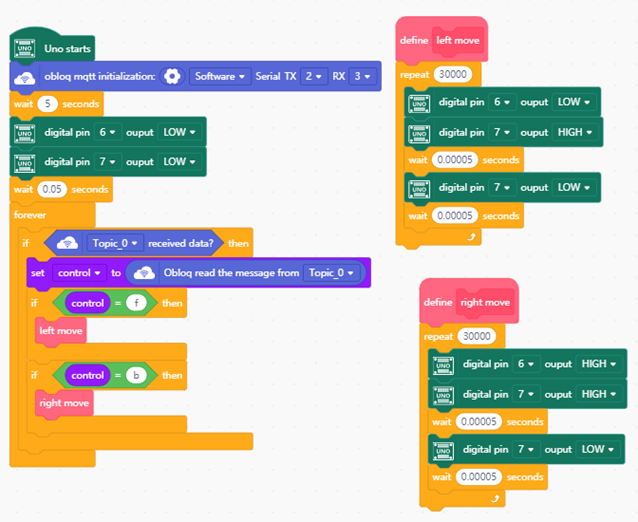Open the gear settings in mqtt initialization block
Viewport: 638px width, 522px height.
[x=172, y=76]
